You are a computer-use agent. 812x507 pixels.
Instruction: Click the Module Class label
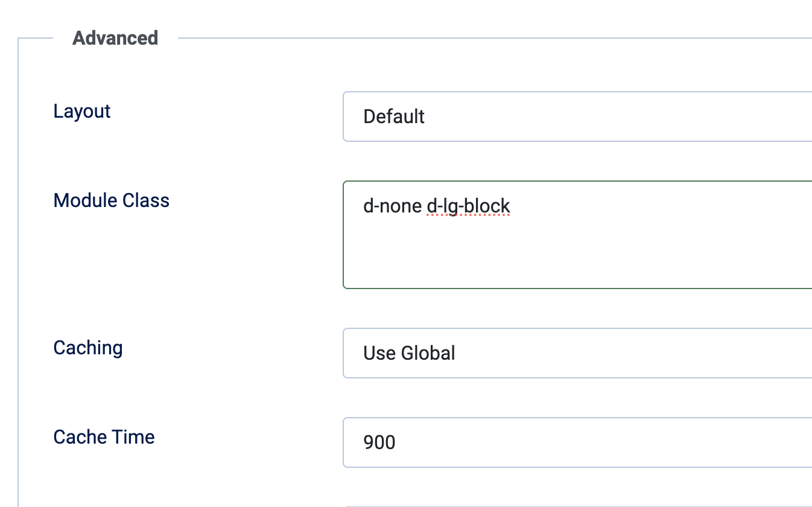[x=112, y=200]
